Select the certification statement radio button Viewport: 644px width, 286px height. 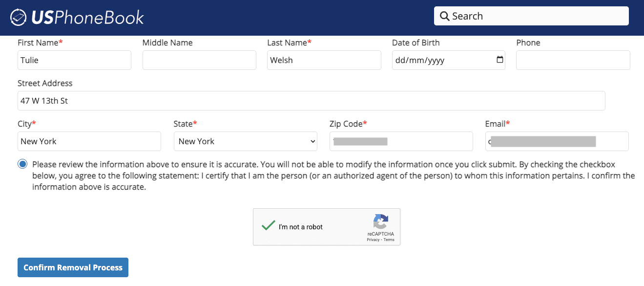coord(22,164)
